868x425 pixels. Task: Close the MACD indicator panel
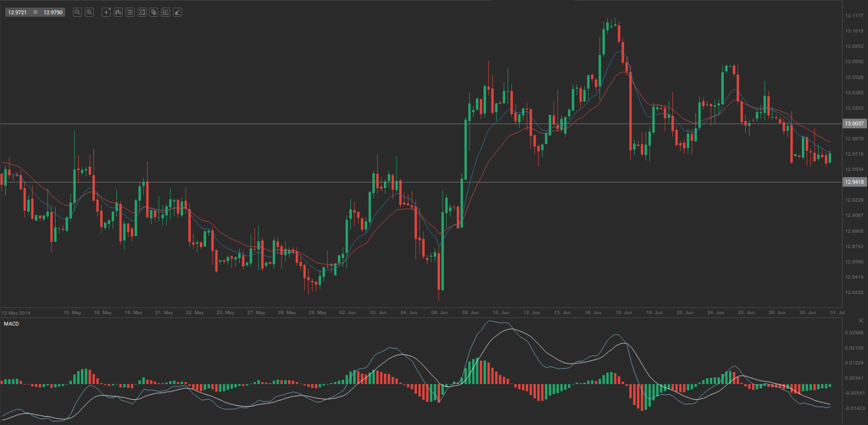point(861,320)
